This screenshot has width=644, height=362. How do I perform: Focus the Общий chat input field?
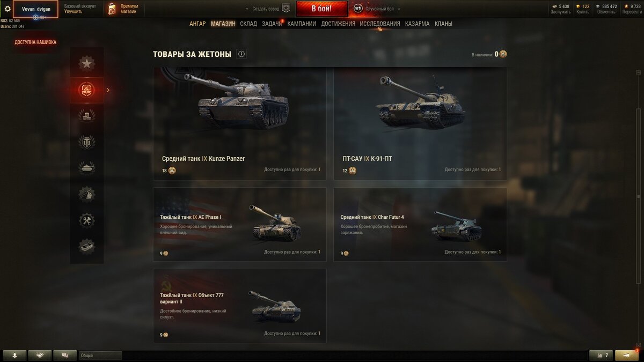[100, 355]
